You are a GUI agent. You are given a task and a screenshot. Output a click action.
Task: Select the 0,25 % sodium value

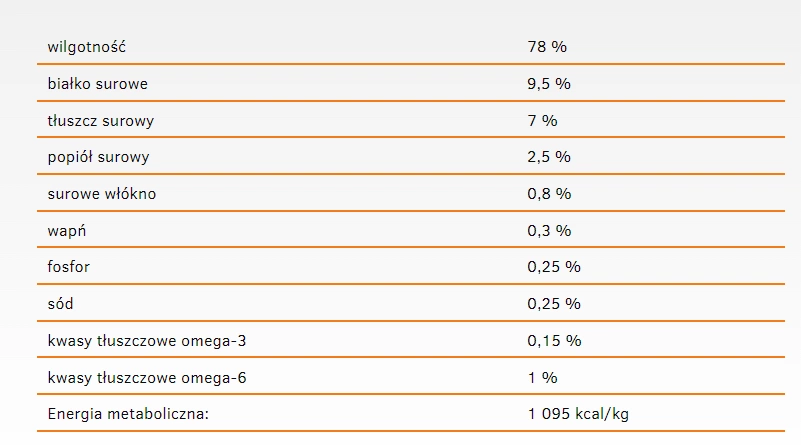coord(554,303)
